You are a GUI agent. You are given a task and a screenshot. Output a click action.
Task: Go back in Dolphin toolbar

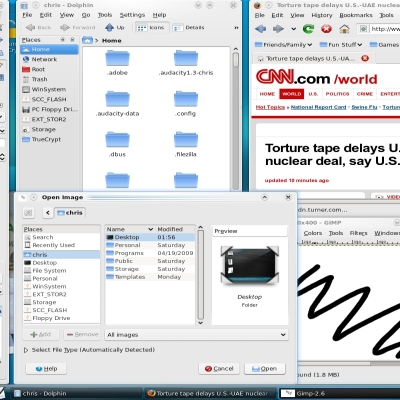pyautogui.click(x=38, y=28)
